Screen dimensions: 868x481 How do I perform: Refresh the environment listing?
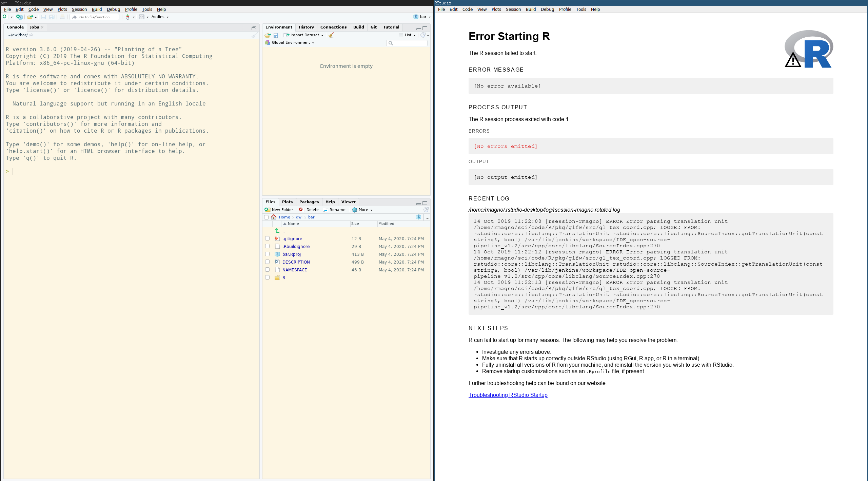(423, 35)
